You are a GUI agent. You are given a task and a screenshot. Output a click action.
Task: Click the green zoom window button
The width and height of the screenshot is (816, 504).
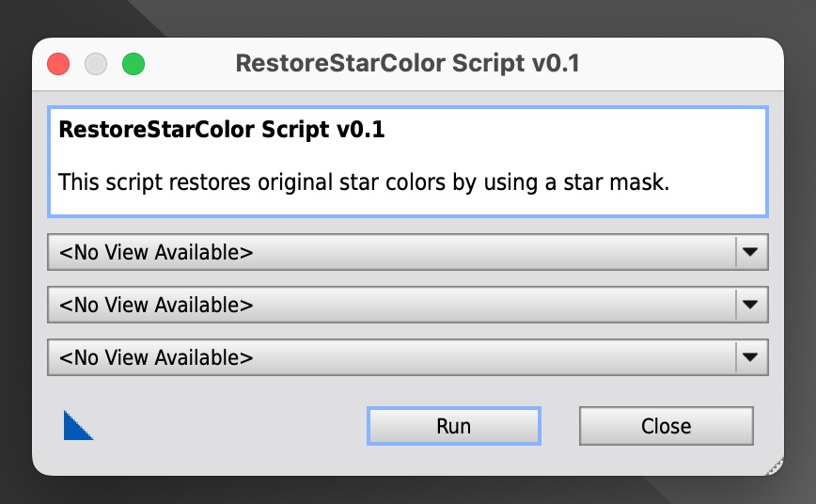coord(133,64)
